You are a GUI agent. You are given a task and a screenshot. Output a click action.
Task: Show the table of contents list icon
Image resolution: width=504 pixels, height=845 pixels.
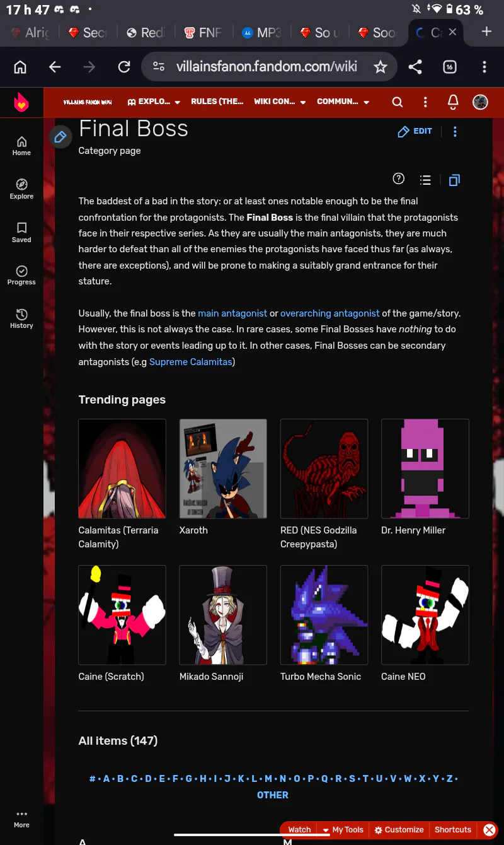point(425,180)
